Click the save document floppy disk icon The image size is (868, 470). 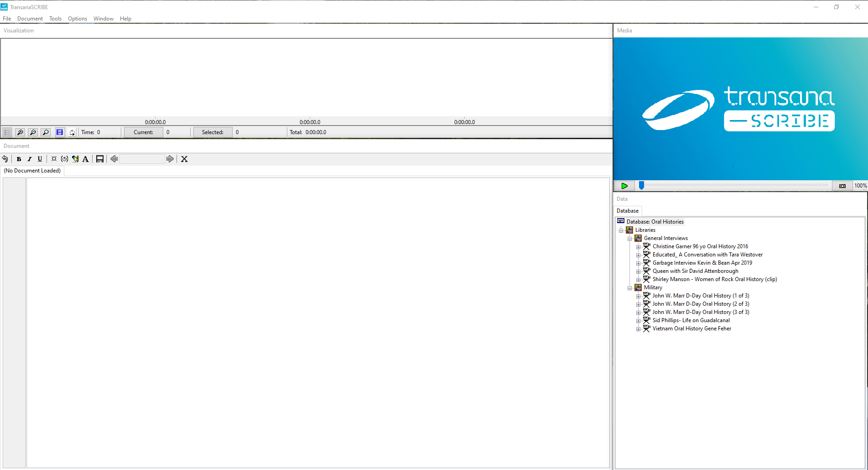pos(100,159)
